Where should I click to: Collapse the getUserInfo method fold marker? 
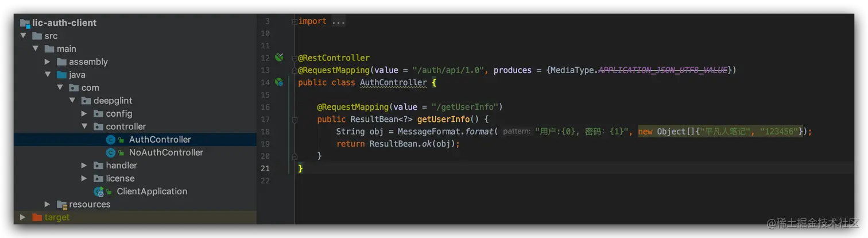pyautogui.click(x=294, y=120)
